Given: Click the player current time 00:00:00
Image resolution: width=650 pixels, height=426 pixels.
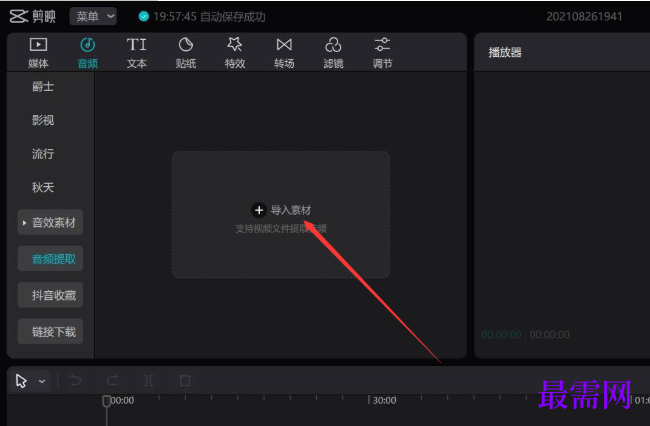Looking at the screenshot, I should tap(501, 334).
